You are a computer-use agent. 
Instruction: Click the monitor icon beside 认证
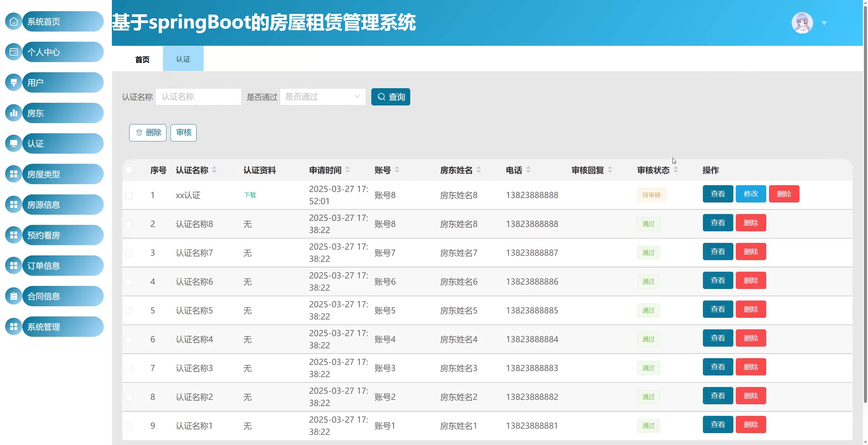point(14,143)
